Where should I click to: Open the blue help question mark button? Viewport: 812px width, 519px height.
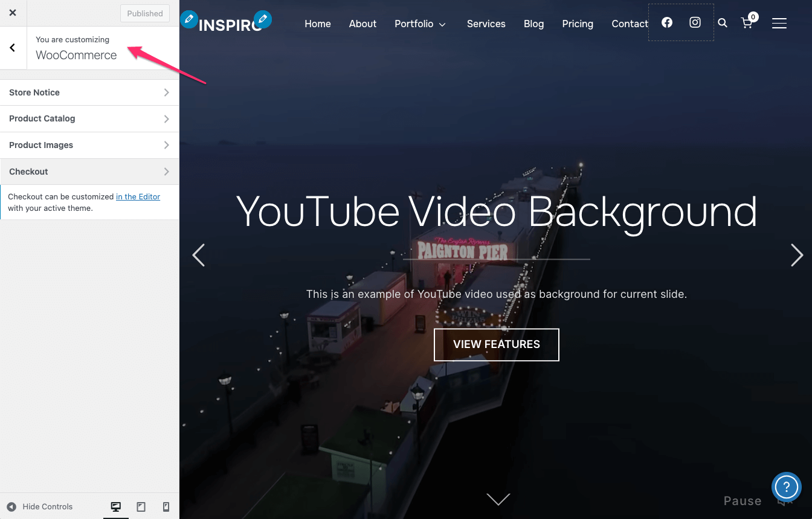point(786,486)
